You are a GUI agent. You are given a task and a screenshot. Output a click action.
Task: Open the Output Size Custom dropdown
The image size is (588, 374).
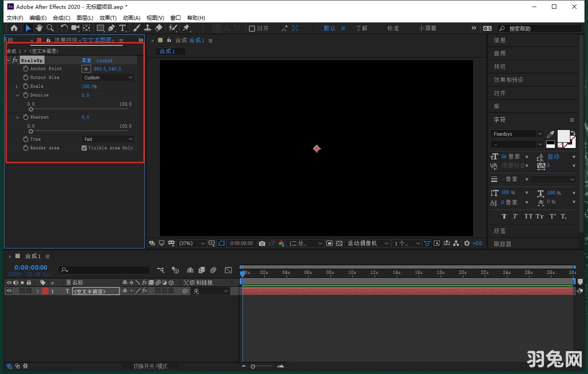click(x=108, y=78)
